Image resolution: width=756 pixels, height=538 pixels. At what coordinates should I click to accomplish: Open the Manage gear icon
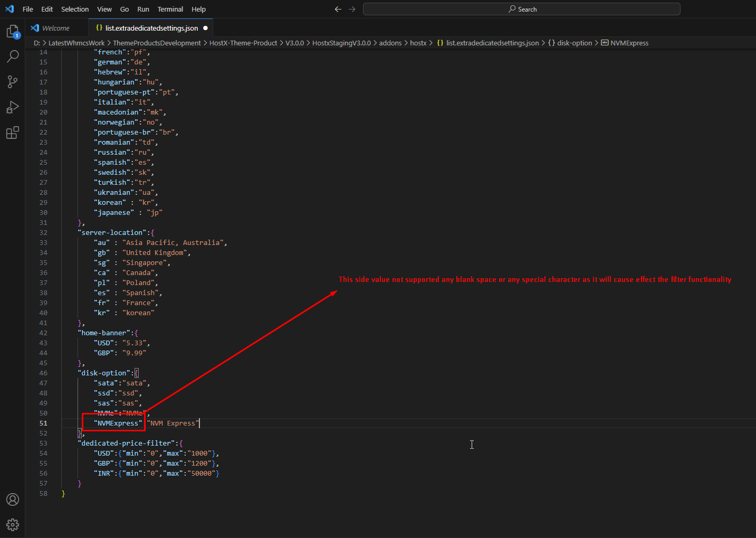(13, 524)
